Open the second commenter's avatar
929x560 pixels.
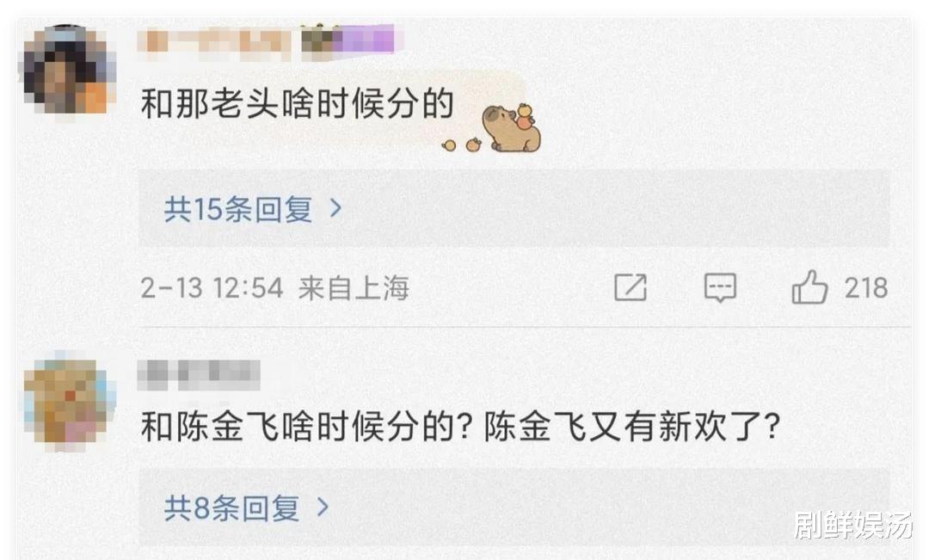pyautogui.click(x=70, y=403)
